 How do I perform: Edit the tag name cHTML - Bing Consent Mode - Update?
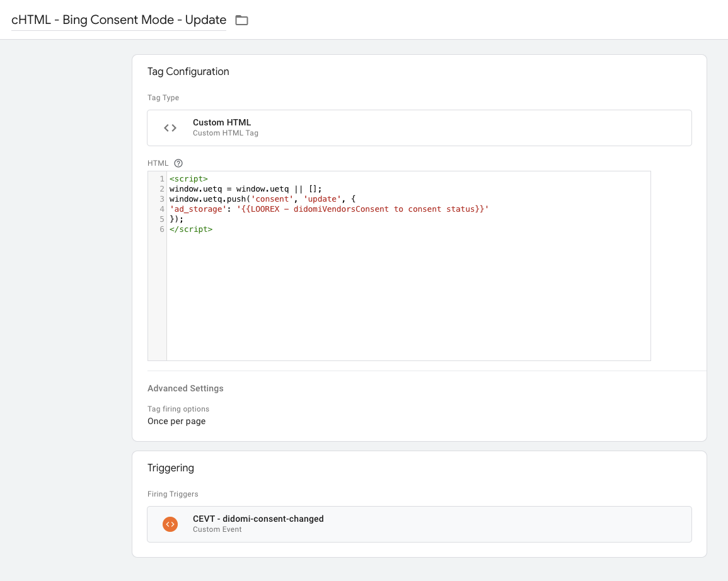click(119, 20)
